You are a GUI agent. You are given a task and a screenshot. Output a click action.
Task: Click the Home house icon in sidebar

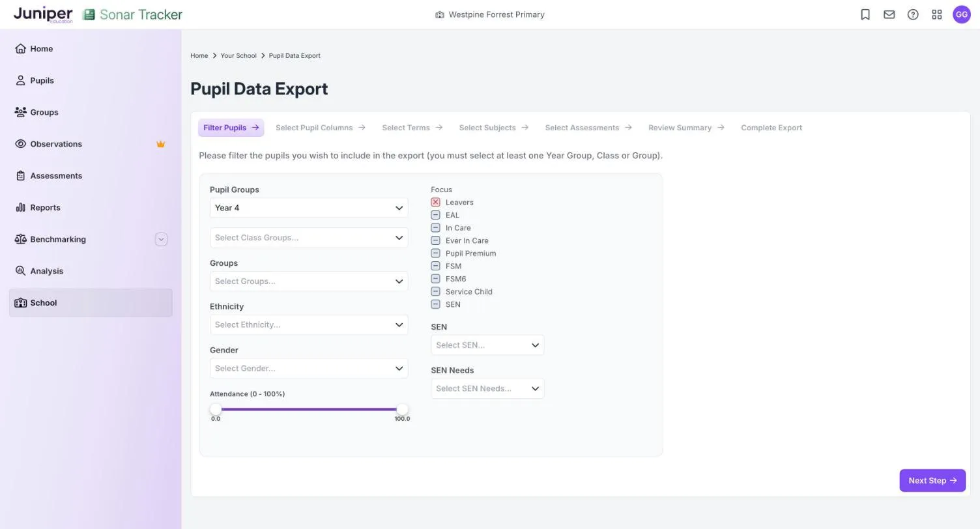pos(20,49)
